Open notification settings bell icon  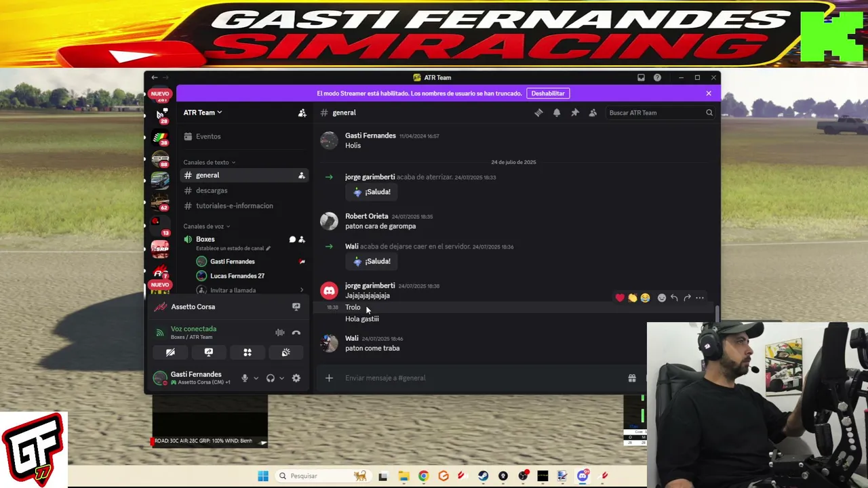tap(557, 113)
